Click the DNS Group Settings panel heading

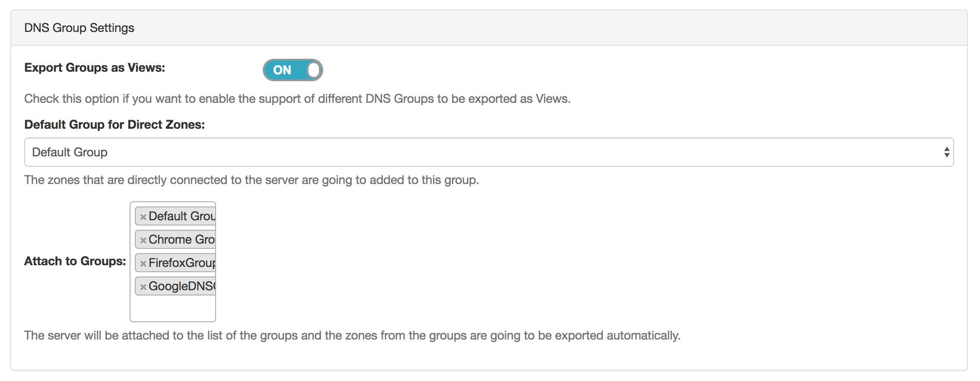click(79, 28)
